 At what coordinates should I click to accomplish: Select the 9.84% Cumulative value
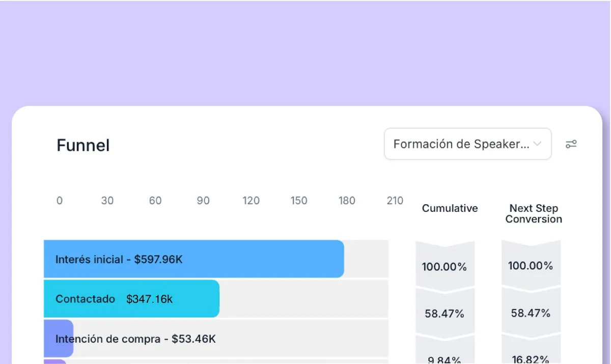(445, 359)
